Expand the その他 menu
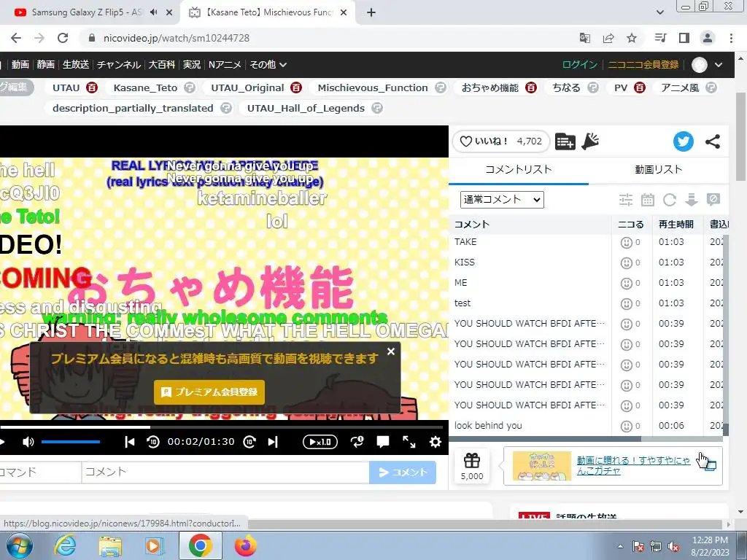The image size is (747, 560). click(x=268, y=65)
